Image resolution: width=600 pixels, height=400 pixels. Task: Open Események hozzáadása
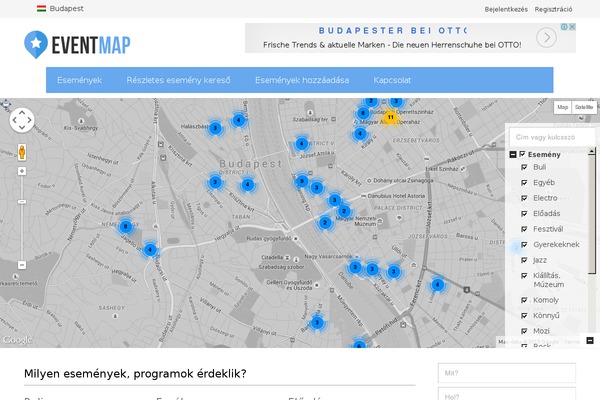(x=302, y=80)
